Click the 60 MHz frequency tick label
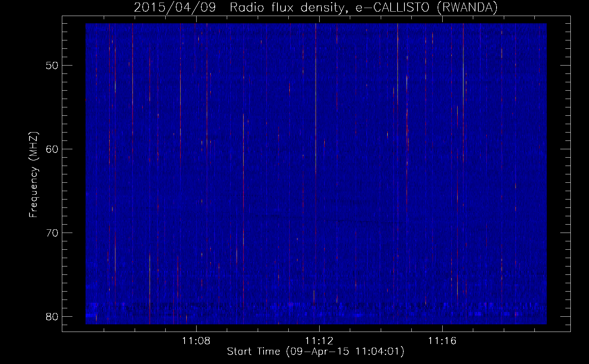 [52, 149]
